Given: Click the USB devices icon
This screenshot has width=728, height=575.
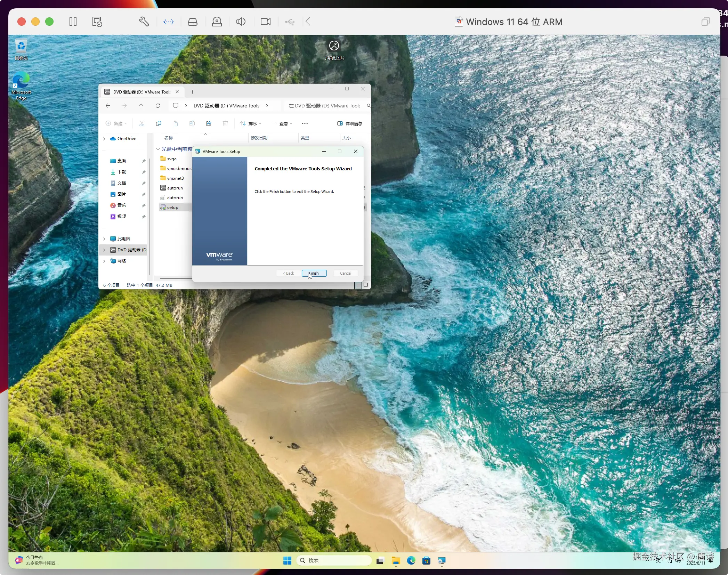Looking at the screenshot, I should pyautogui.click(x=289, y=22).
